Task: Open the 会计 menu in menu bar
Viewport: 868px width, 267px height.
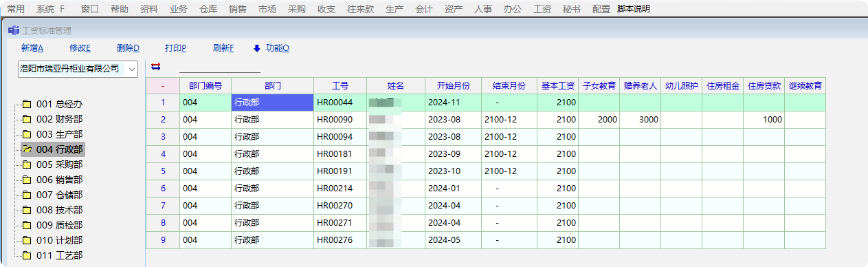Action: pyautogui.click(x=424, y=9)
